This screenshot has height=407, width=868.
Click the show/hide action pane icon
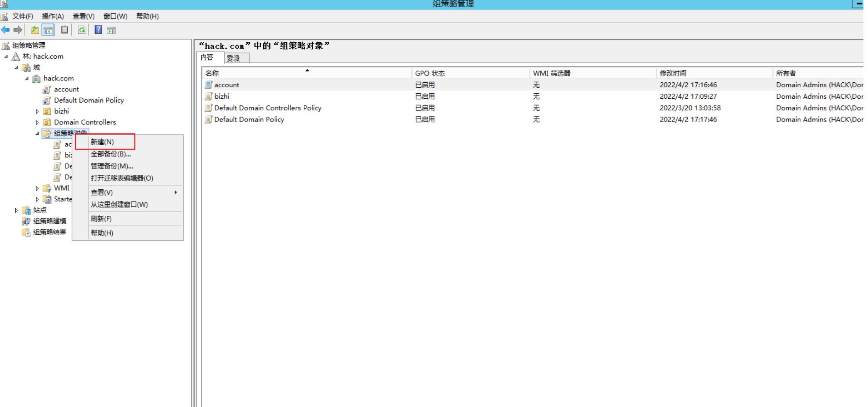point(111,30)
